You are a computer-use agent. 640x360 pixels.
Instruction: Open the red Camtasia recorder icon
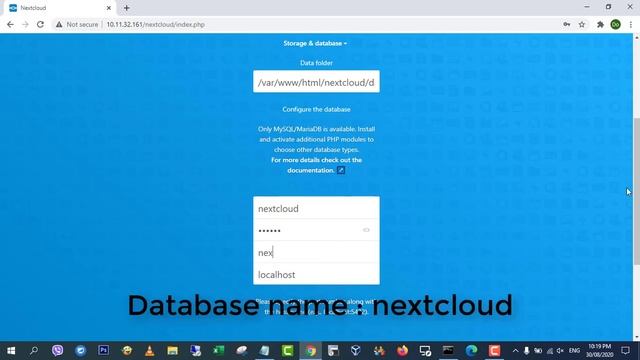[x=494, y=350]
